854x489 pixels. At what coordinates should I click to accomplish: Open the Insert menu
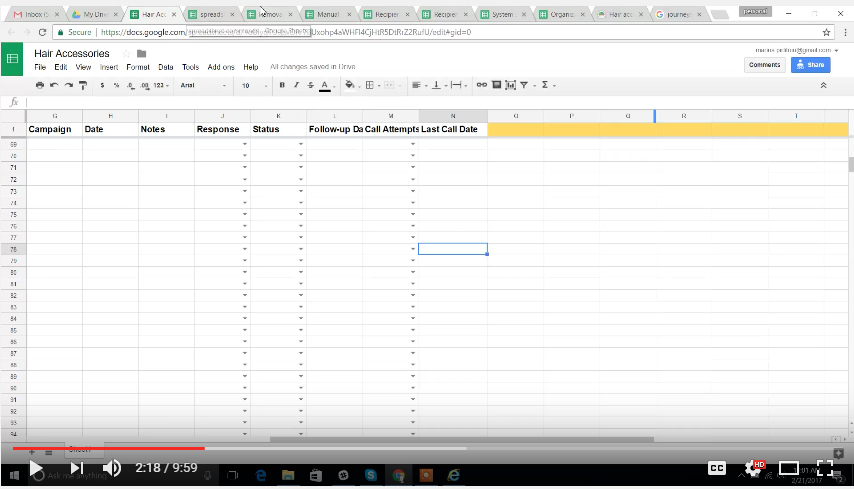(x=109, y=67)
